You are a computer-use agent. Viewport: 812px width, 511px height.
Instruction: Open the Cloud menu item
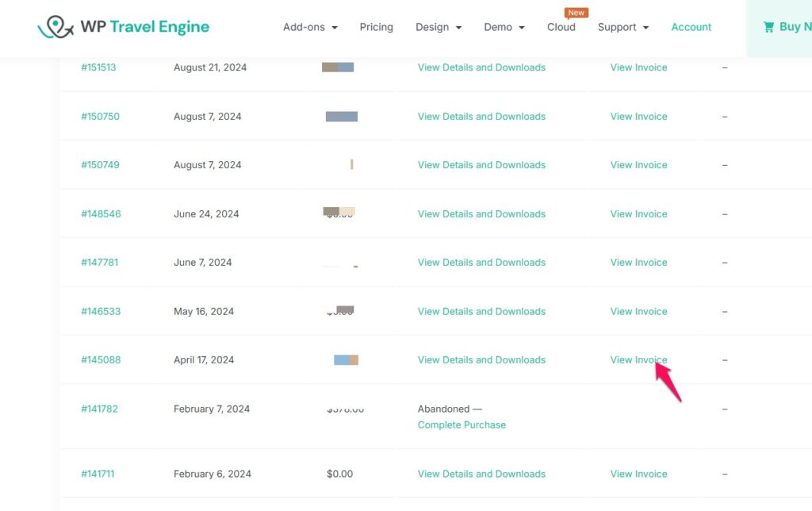tap(561, 27)
